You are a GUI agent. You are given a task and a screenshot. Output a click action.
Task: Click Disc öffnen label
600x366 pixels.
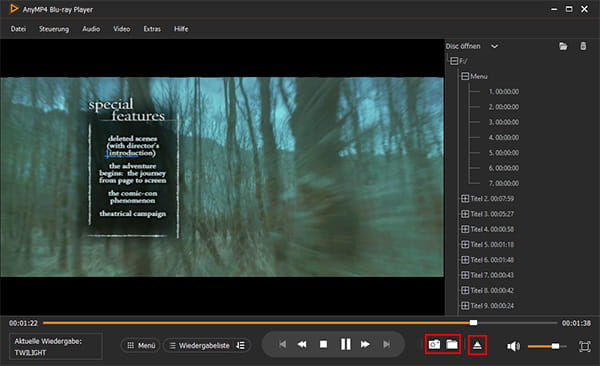tap(463, 46)
